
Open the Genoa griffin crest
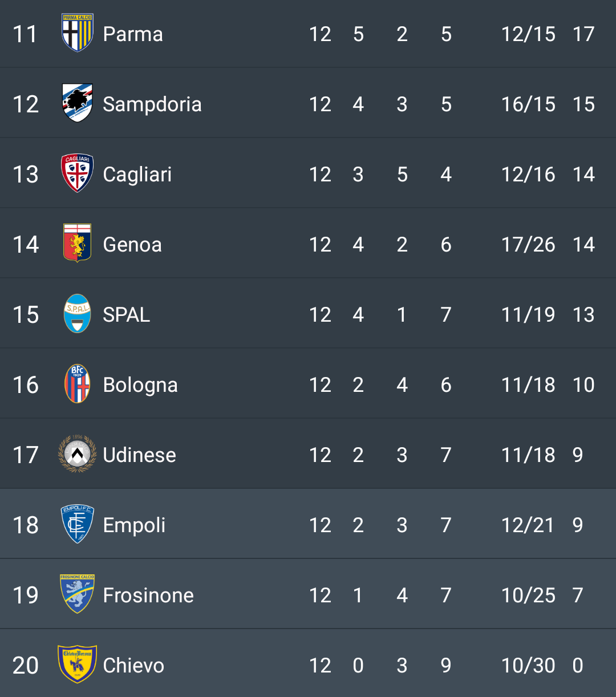click(78, 244)
